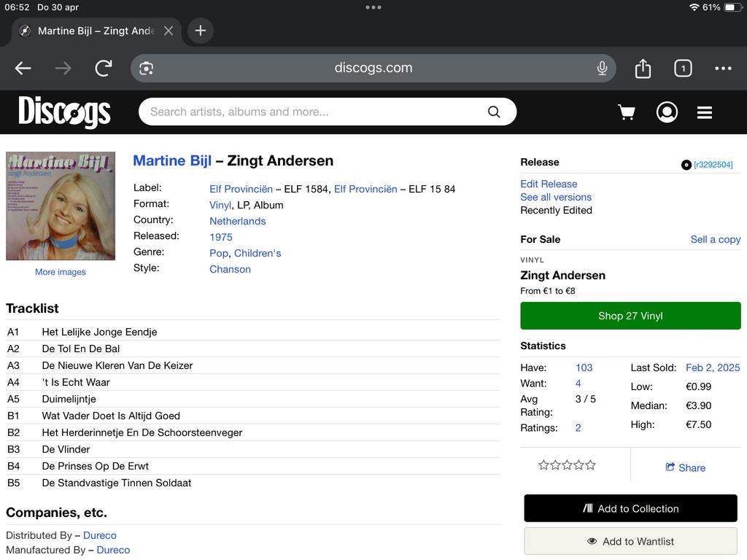Tap the camera search icon in address bar
The width and height of the screenshot is (747, 560).
(146, 69)
